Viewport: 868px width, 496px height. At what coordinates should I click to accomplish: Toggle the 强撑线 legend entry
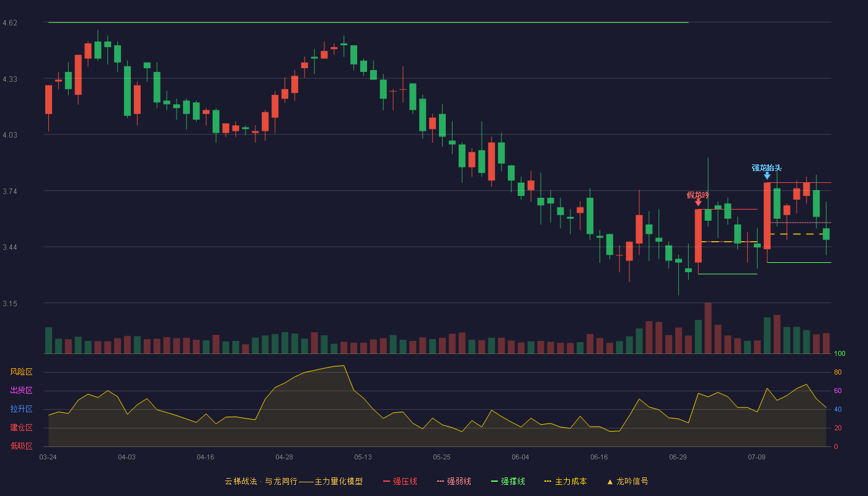pyautogui.click(x=508, y=481)
